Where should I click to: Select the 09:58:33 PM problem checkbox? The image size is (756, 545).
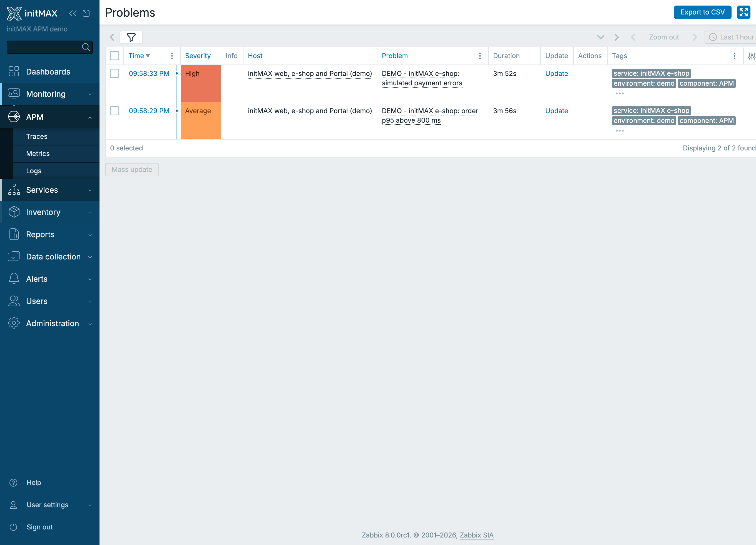[114, 73]
